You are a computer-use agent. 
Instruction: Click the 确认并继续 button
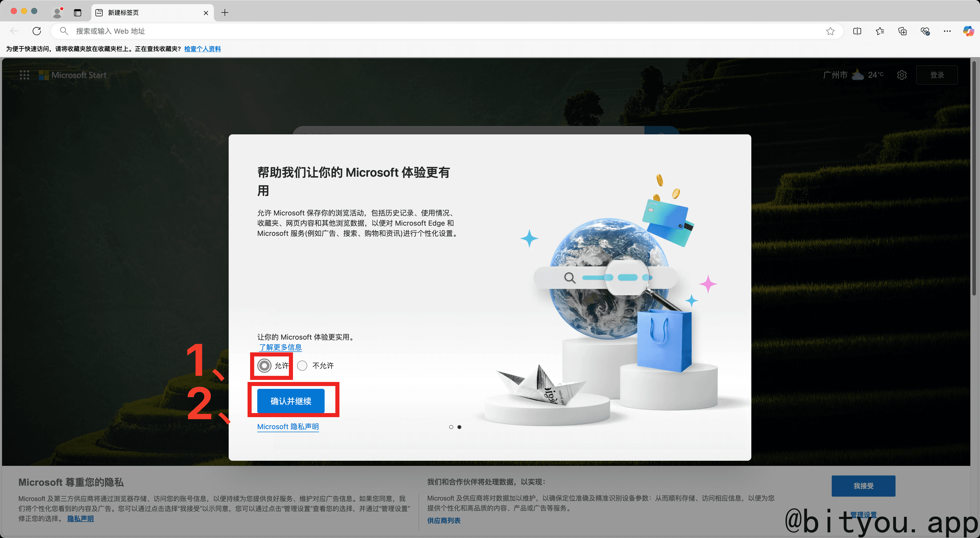(x=291, y=401)
